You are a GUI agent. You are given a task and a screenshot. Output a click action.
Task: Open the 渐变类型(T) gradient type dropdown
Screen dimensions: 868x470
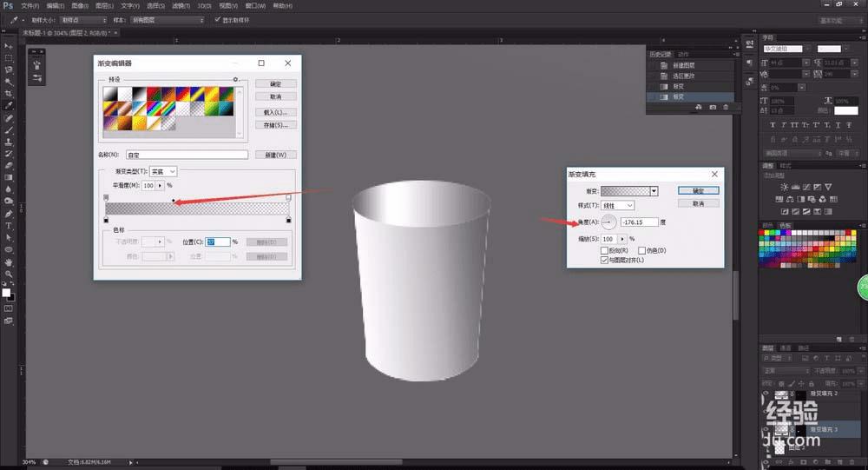[x=163, y=172]
